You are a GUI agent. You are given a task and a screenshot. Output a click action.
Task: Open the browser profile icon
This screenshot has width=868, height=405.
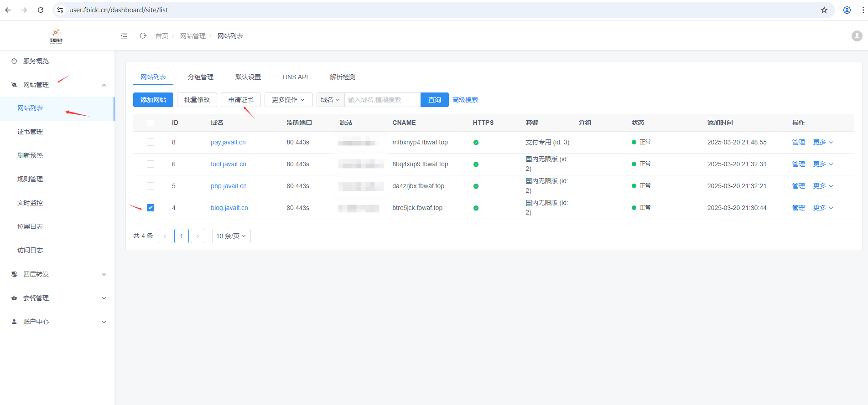coord(847,10)
